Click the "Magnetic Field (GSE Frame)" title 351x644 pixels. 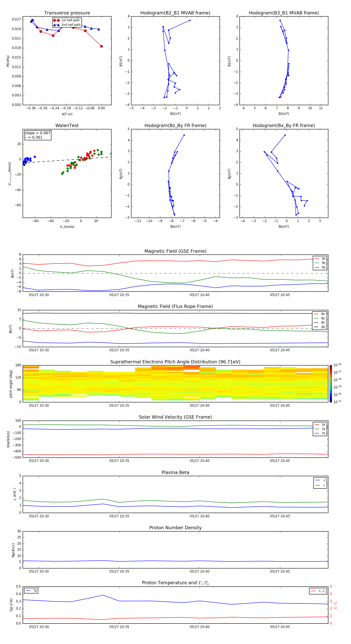pyautogui.click(x=175, y=251)
